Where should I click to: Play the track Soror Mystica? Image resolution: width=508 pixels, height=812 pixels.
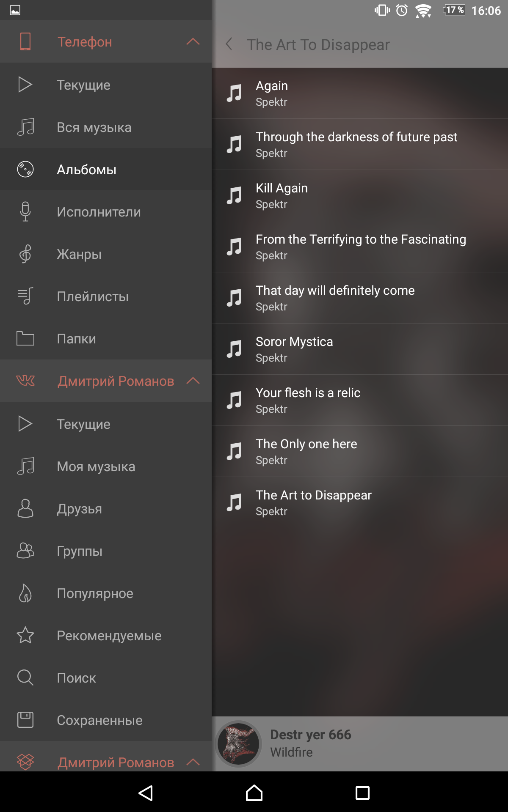(360, 349)
